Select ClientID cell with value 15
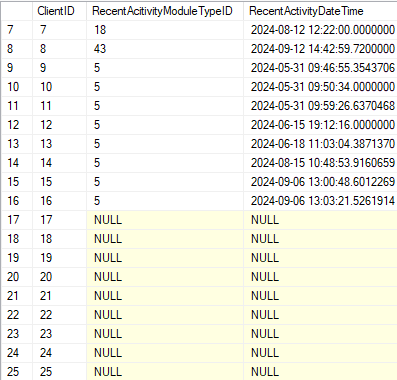The width and height of the screenshot is (397, 380). [x=59, y=182]
